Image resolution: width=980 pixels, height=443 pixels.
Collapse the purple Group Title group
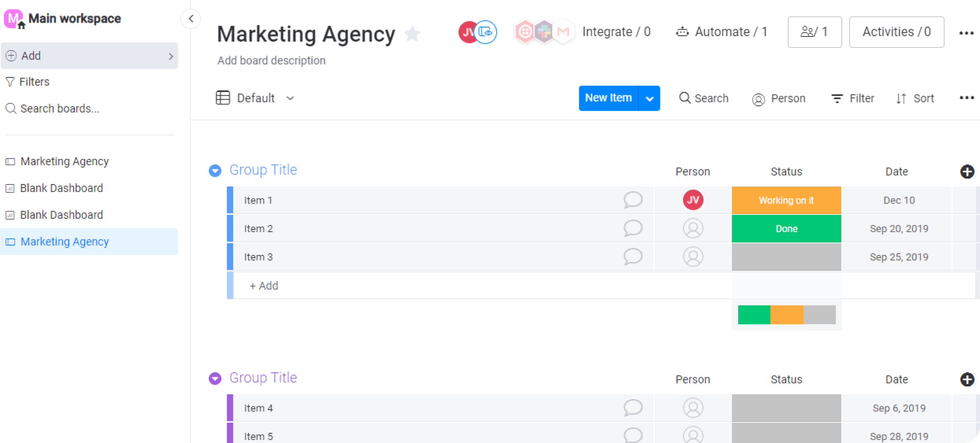[215, 378]
